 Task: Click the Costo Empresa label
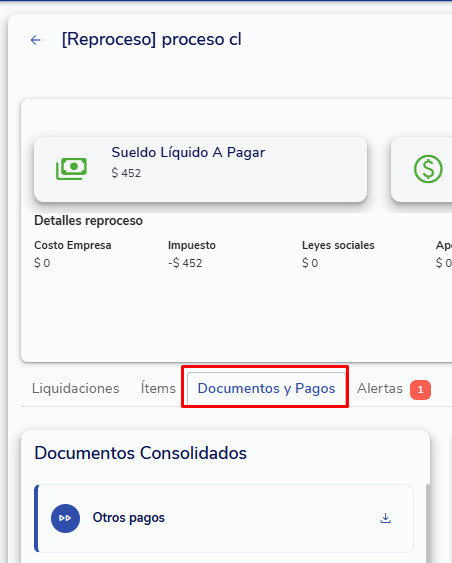tap(73, 245)
